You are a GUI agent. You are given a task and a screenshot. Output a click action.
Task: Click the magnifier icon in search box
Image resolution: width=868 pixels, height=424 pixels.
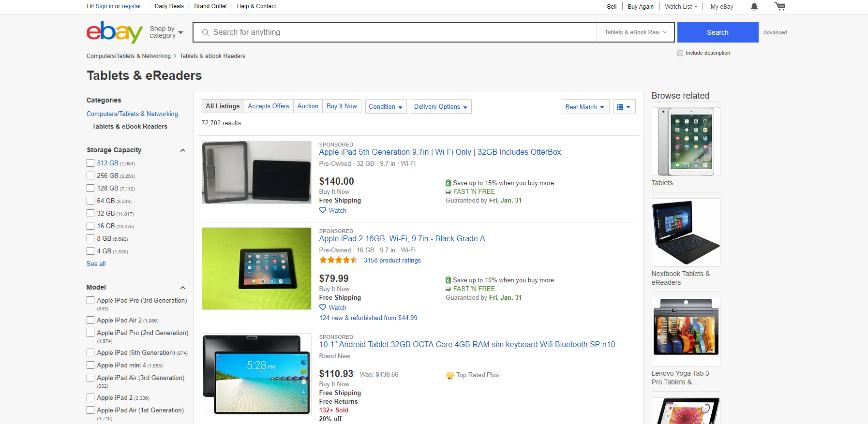tap(206, 32)
